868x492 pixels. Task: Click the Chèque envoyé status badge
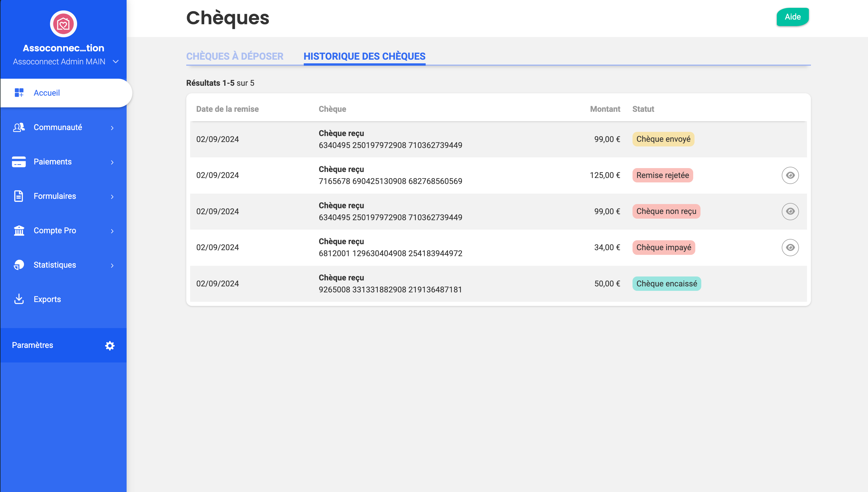[663, 139]
